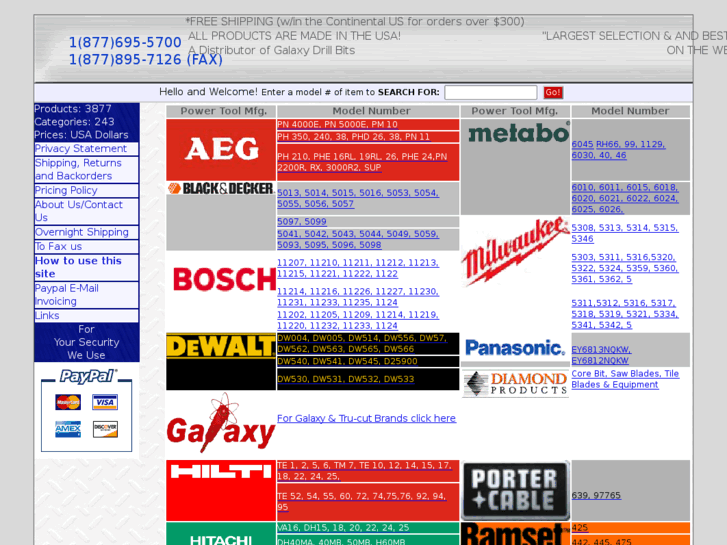
Task: Click the AEG brand logo
Action: (221, 149)
